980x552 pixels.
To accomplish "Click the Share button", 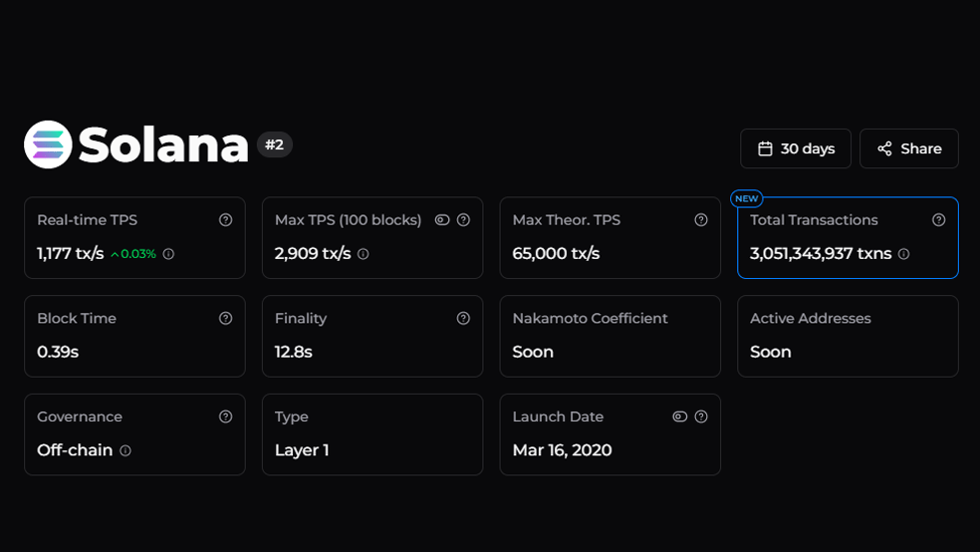I will (x=908, y=148).
